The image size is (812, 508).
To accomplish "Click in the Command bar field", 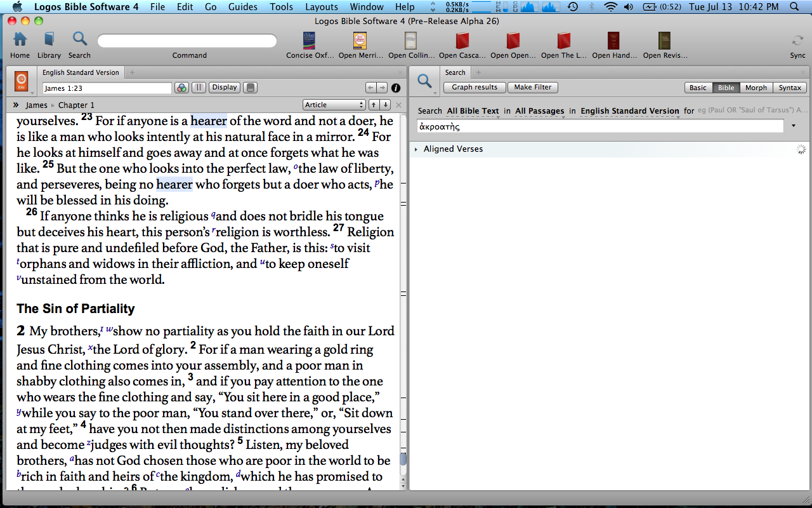I will pos(187,41).
